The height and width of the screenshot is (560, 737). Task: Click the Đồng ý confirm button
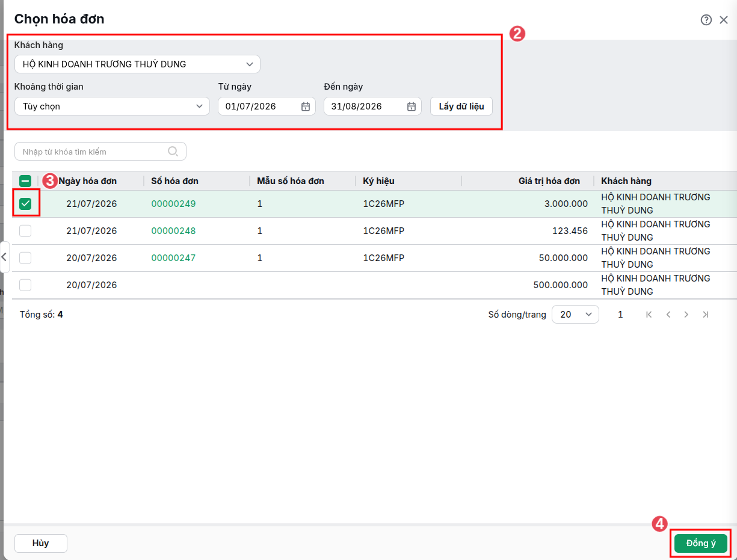click(x=701, y=544)
